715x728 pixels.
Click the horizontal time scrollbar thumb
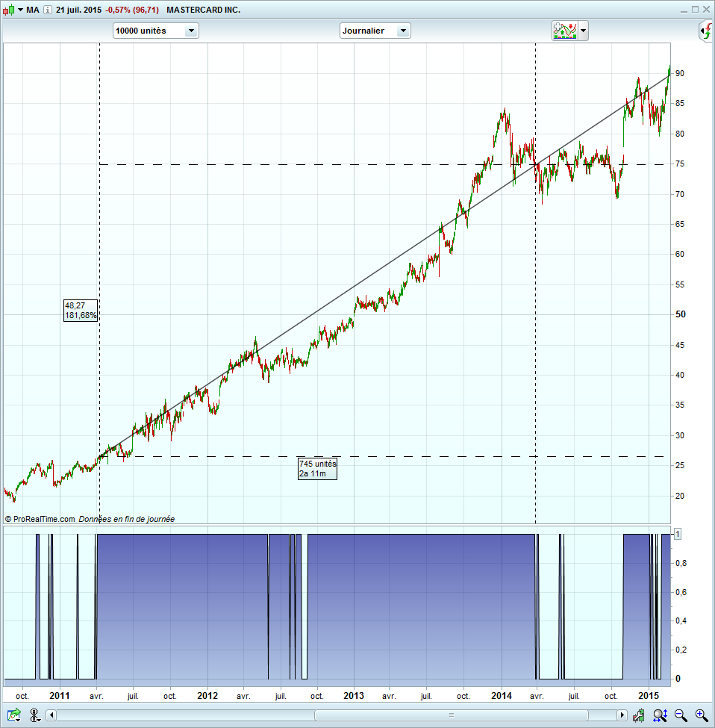[x=452, y=715]
